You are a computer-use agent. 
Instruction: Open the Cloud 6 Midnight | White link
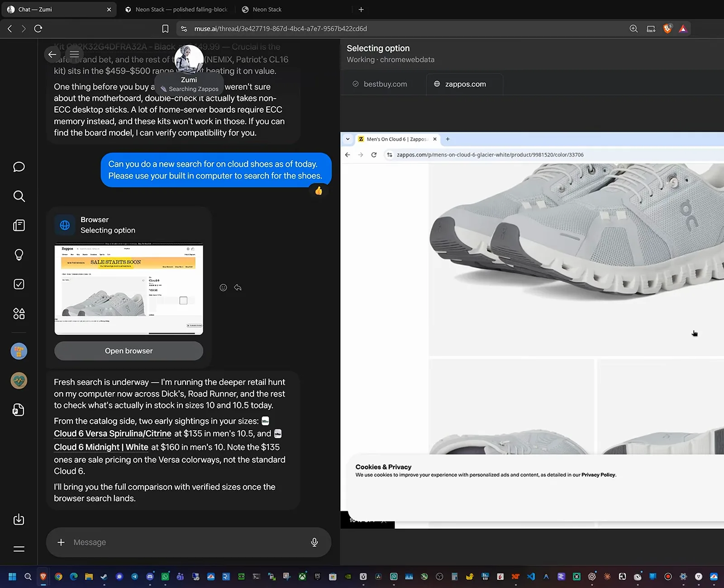point(101,447)
